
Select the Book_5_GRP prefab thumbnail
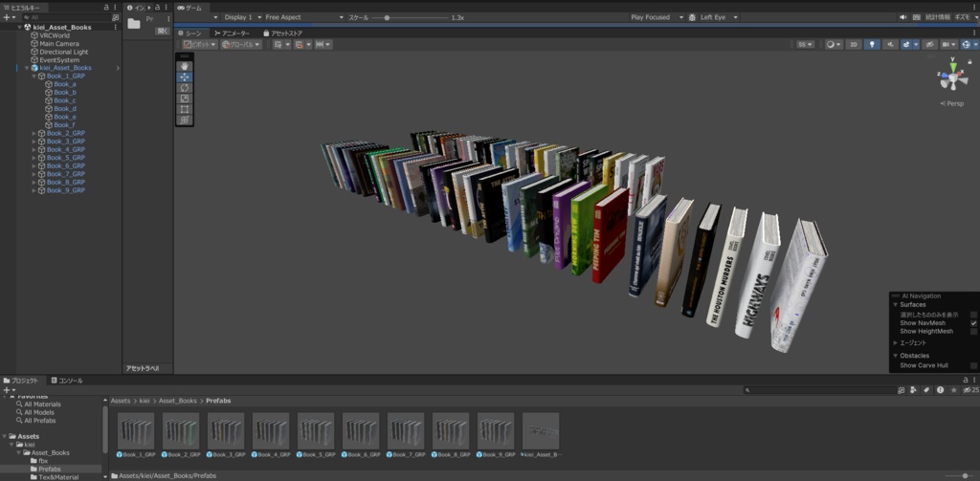pyautogui.click(x=316, y=431)
